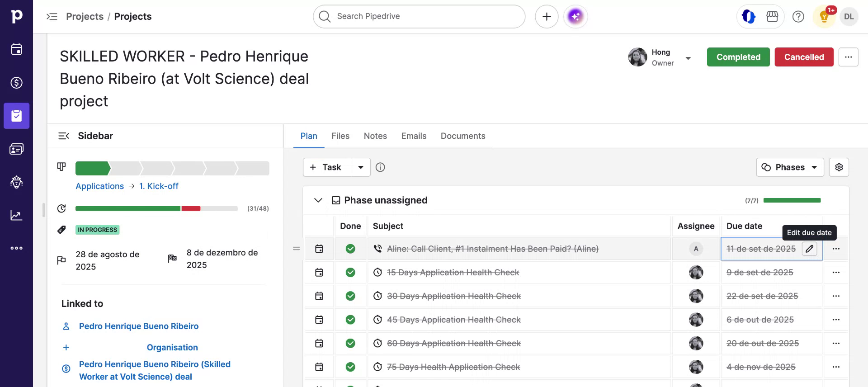Open Projects clipboard icon in navigation
868x387 pixels.
coord(16,116)
